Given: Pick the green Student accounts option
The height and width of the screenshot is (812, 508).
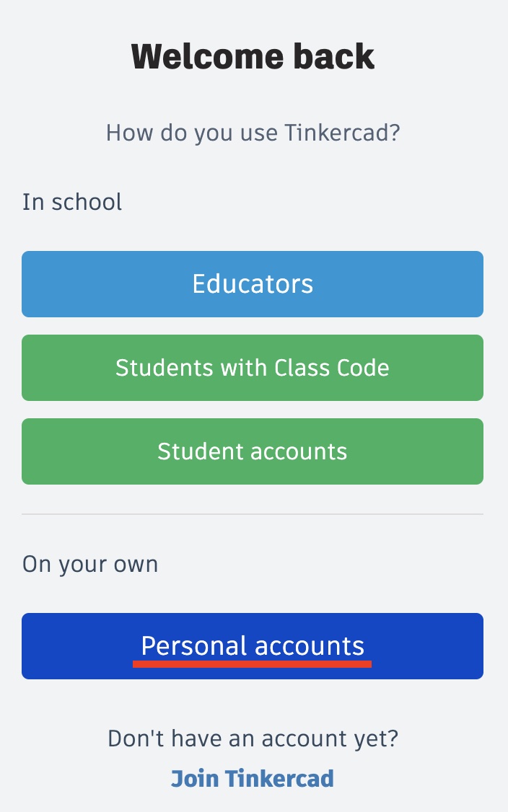Looking at the screenshot, I should coord(253,451).
